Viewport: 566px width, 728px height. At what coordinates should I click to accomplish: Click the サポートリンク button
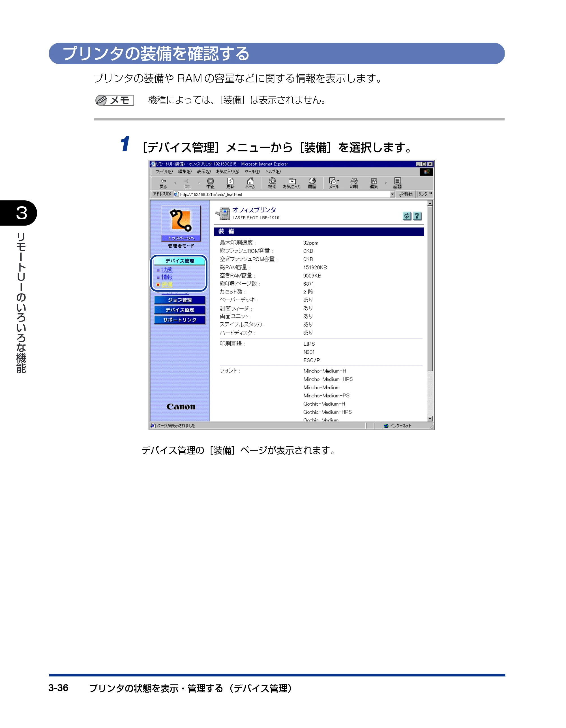click(180, 320)
